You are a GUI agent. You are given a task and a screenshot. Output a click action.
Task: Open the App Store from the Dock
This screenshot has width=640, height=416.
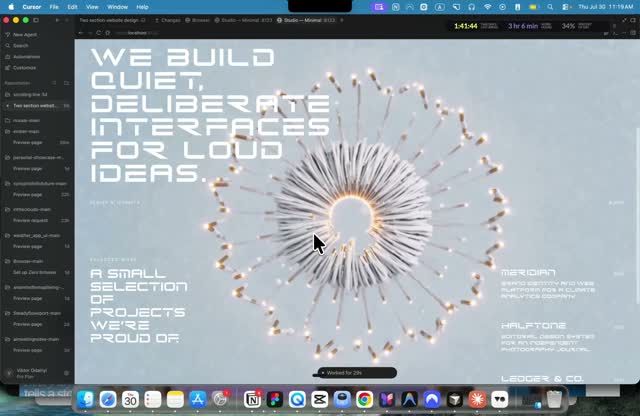(x=198, y=399)
